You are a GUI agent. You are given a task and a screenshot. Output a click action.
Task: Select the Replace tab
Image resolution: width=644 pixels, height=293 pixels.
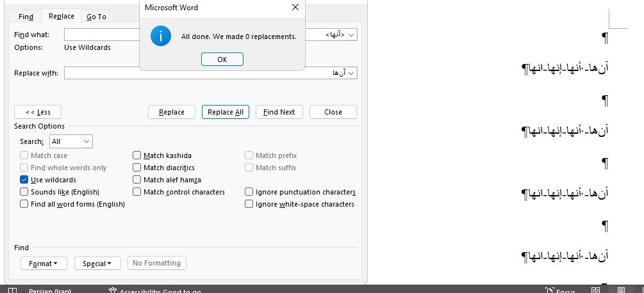(62, 16)
